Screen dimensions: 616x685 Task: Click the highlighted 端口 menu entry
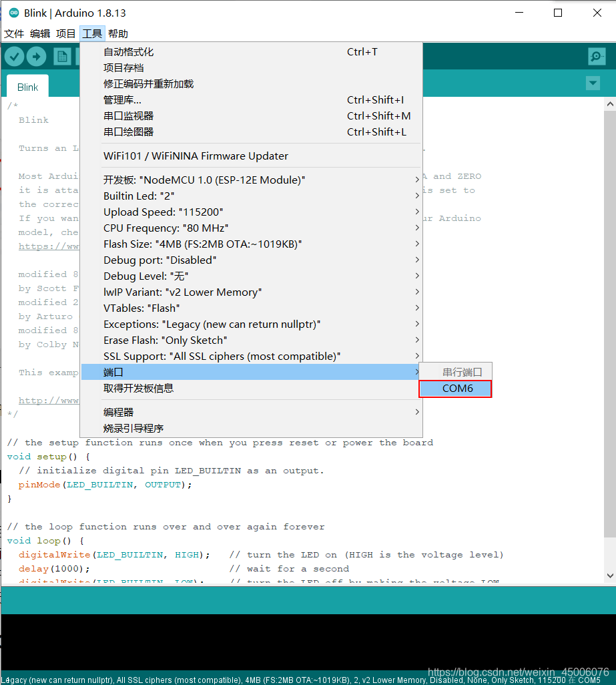pos(251,372)
